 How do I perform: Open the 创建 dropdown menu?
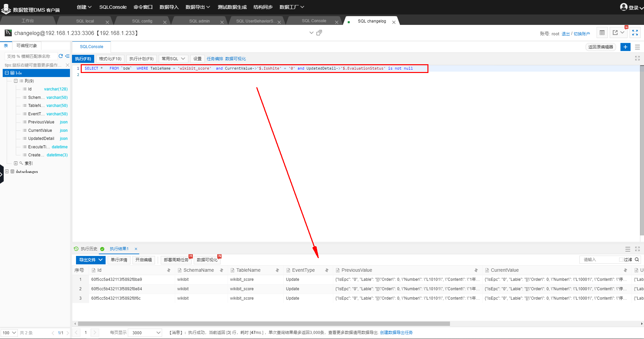84,7
